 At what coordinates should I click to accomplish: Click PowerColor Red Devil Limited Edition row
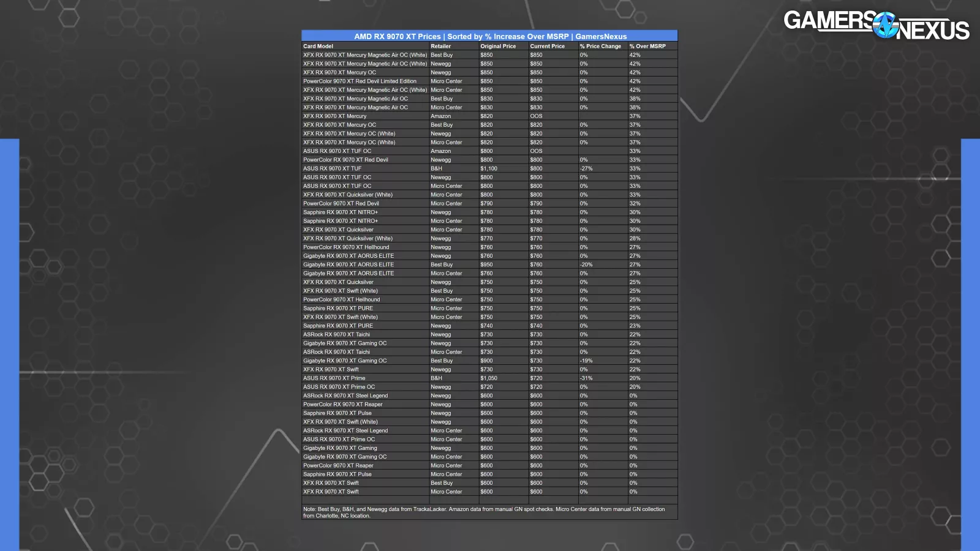360,81
